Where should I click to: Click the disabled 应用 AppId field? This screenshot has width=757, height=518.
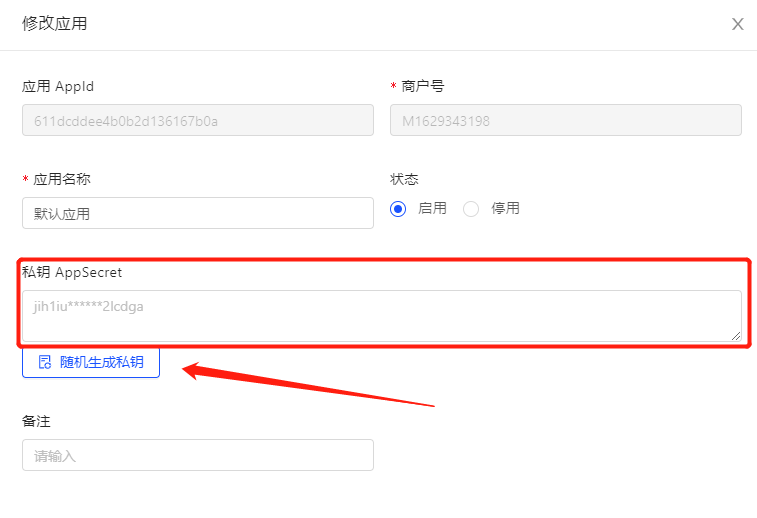pyautogui.click(x=197, y=121)
